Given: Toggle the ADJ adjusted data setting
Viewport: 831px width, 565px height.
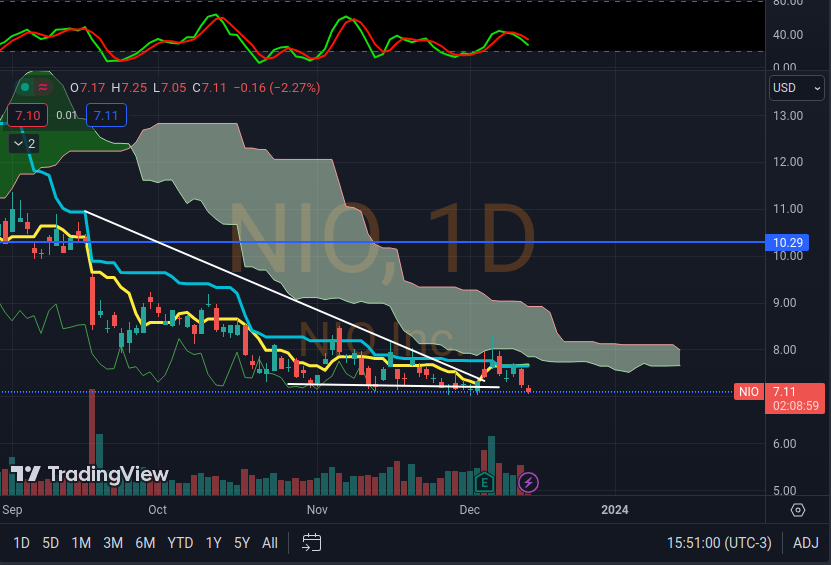Looking at the screenshot, I should (x=806, y=543).
